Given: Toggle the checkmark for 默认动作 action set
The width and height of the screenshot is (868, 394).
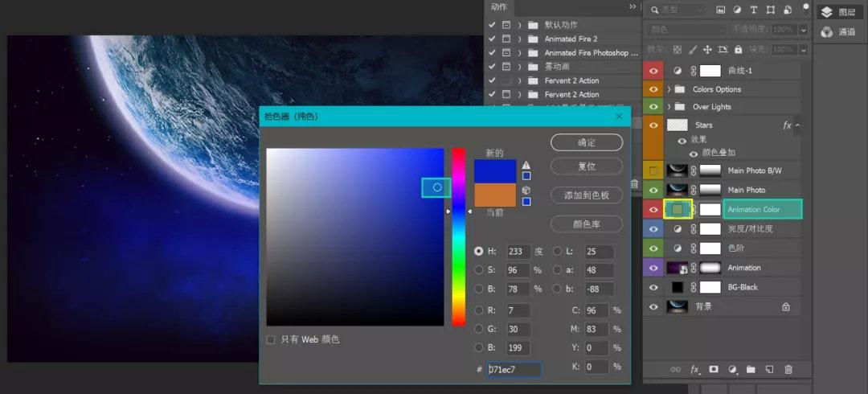Looking at the screenshot, I should tap(492, 25).
